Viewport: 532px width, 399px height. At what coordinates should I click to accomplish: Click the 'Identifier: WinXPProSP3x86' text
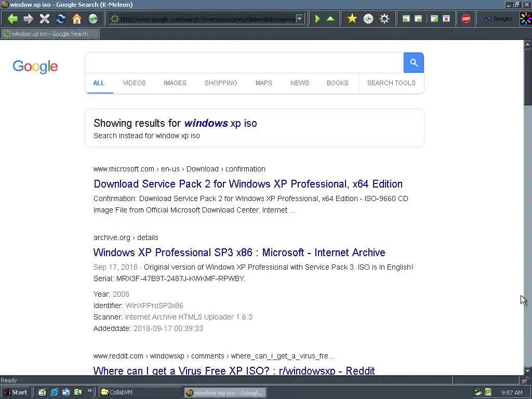click(x=138, y=305)
